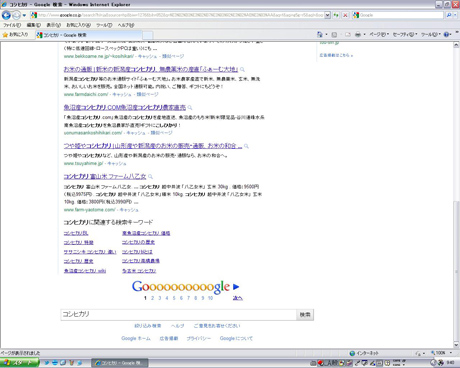Click the magnifier search icon in IE toolbar
The image size is (460, 368).
(449, 15)
